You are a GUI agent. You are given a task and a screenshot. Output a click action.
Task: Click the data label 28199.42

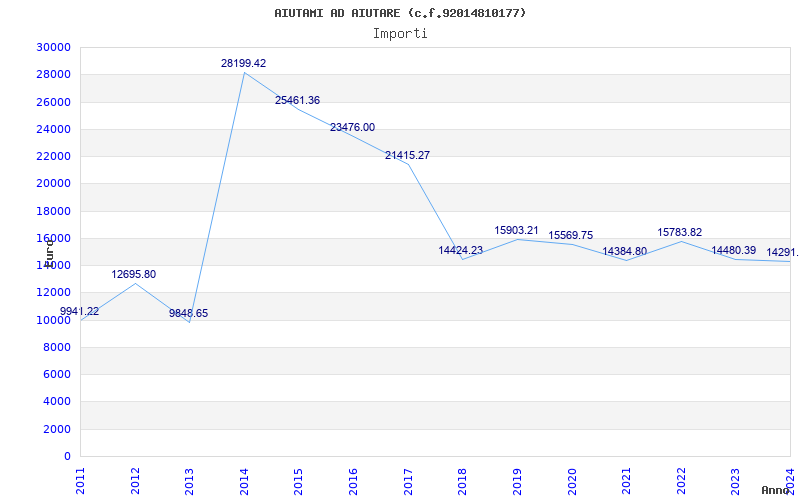[x=243, y=63]
